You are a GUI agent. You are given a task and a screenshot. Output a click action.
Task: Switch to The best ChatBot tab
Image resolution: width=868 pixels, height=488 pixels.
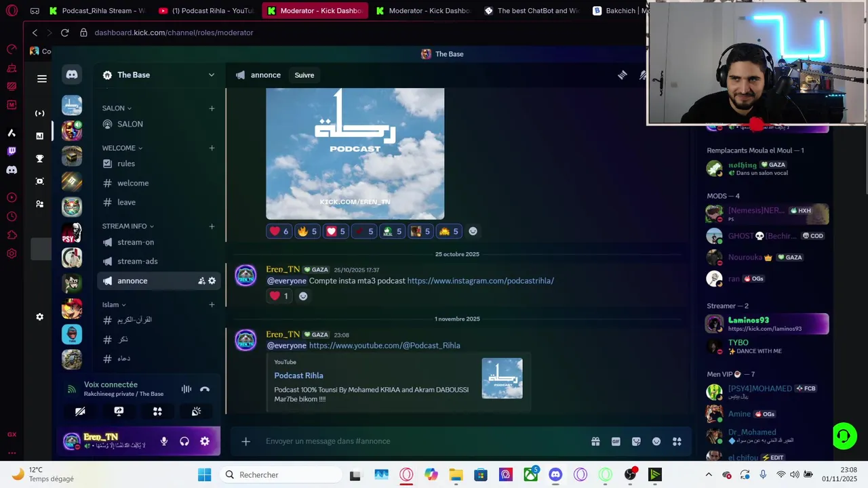coord(531,11)
